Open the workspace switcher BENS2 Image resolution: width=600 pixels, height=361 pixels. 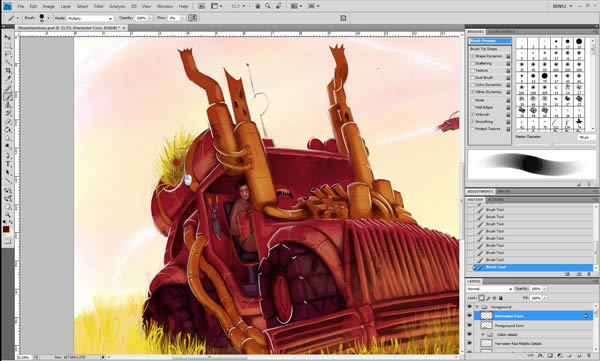click(563, 6)
